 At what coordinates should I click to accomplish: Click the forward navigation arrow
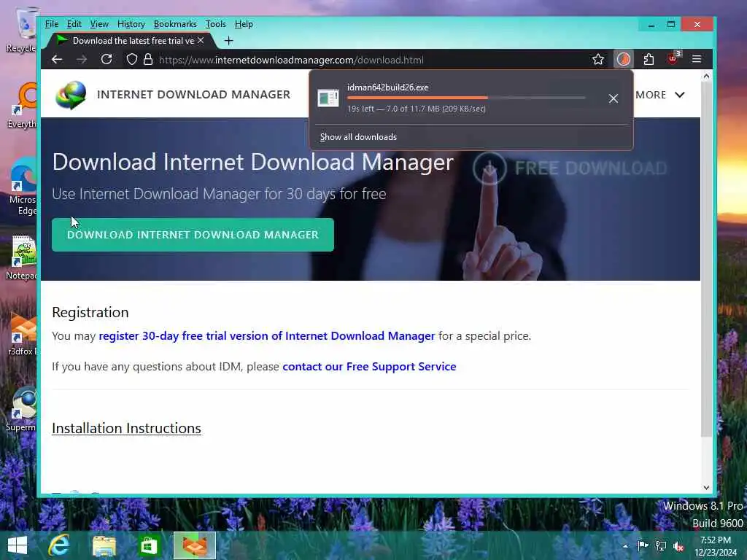coord(82,60)
